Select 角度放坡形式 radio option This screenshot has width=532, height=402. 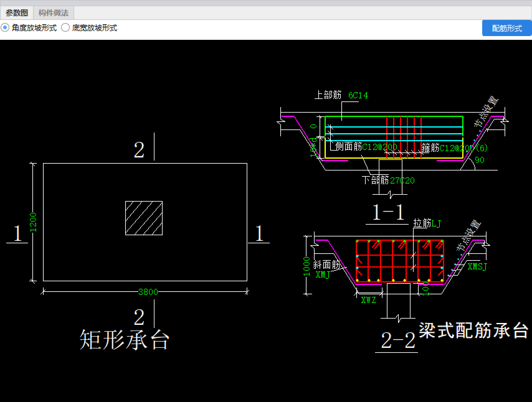(x=29, y=28)
